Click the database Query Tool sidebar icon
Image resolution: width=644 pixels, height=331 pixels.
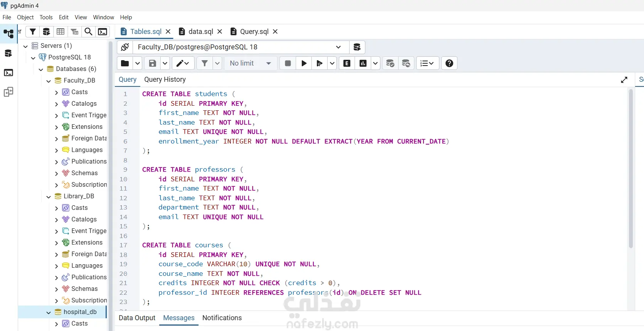(8, 53)
